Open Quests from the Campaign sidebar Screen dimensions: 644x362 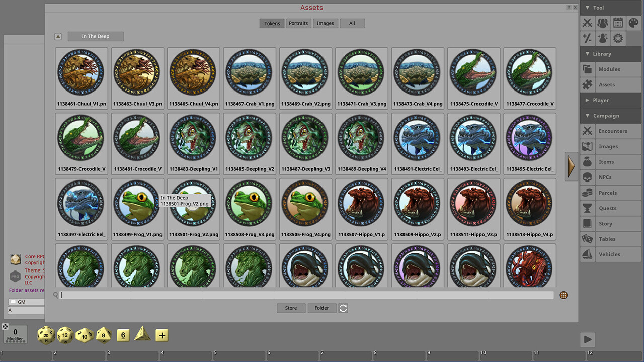(x=608, y=208)
